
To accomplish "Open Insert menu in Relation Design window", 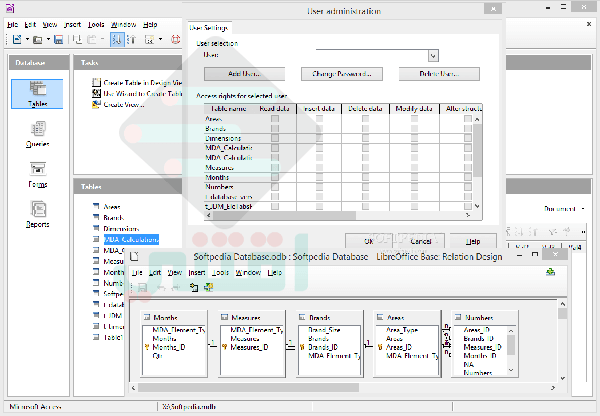I will coord(197,272).
